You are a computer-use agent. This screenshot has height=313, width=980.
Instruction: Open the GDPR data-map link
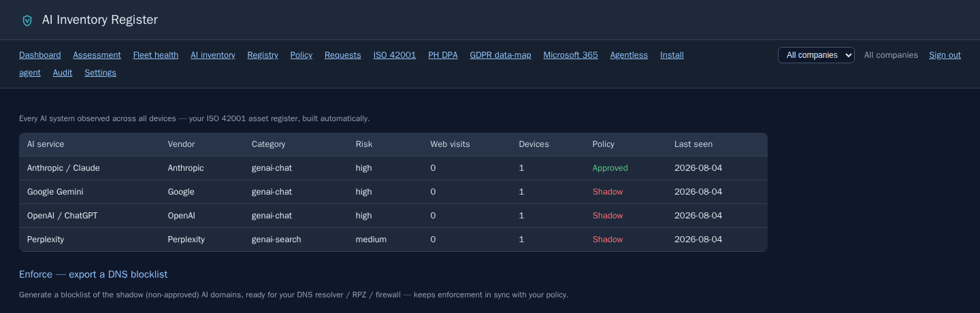coord(500,55)
